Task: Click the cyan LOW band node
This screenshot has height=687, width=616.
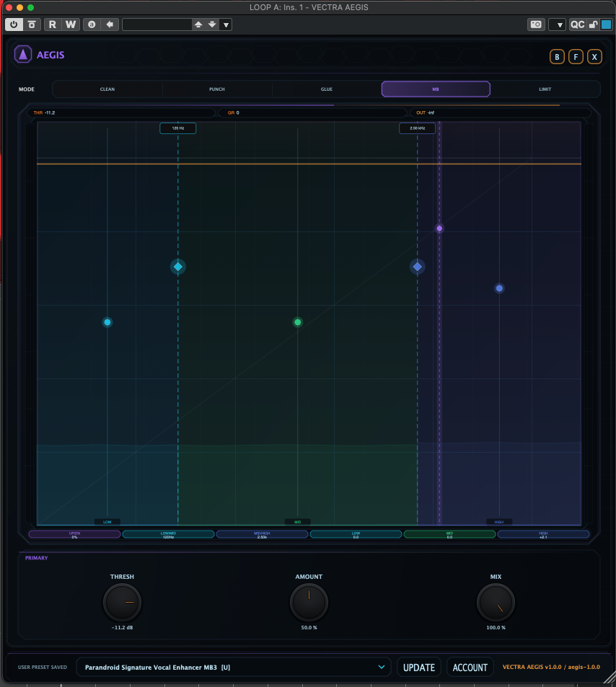Action: click(x=107, y=322)
